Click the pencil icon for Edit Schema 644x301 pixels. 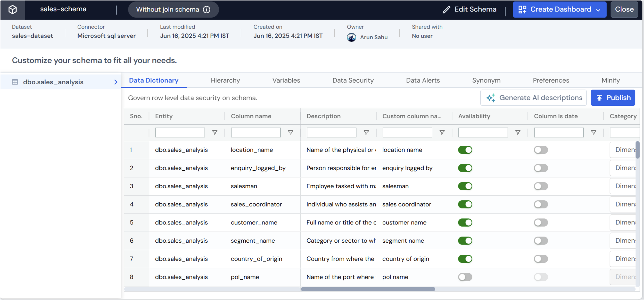(447, 9)
